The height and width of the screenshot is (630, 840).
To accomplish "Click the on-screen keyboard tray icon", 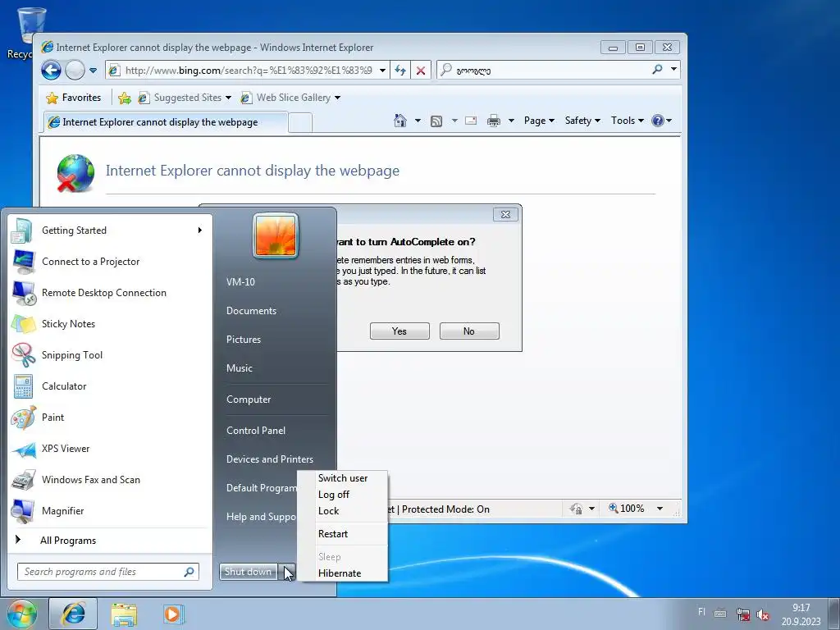I will pos(720,614).
